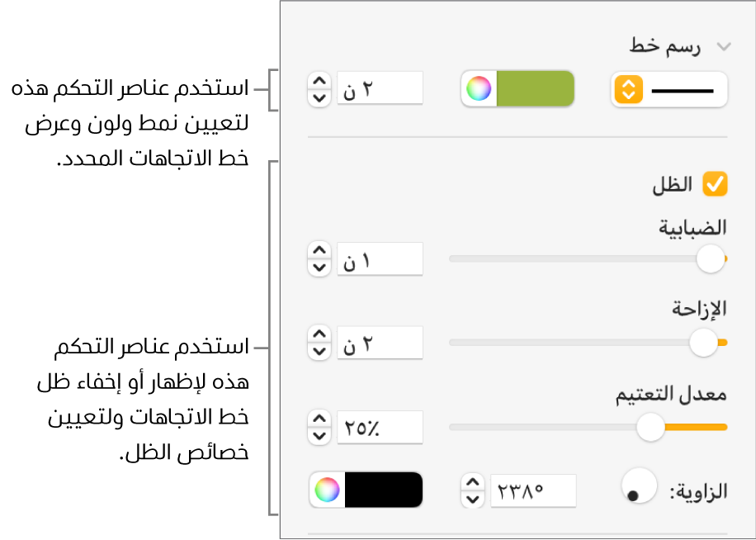Viewport: 756px width, 540px height.
Task: Increase opacity percentage with up stepper
Action: point(318,419)
